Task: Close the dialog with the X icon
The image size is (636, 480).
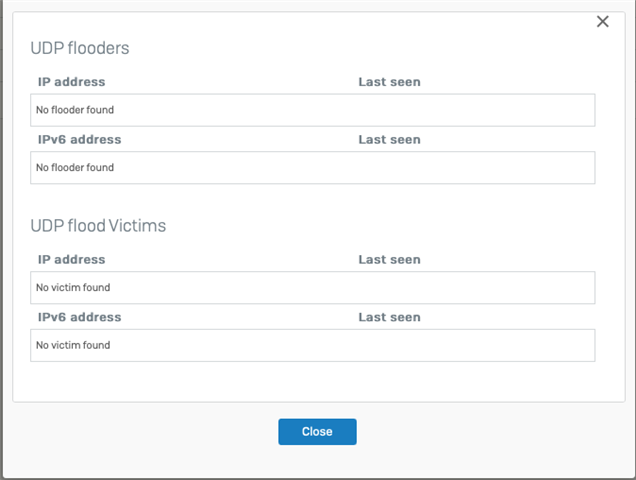Action: pos(602,22)
